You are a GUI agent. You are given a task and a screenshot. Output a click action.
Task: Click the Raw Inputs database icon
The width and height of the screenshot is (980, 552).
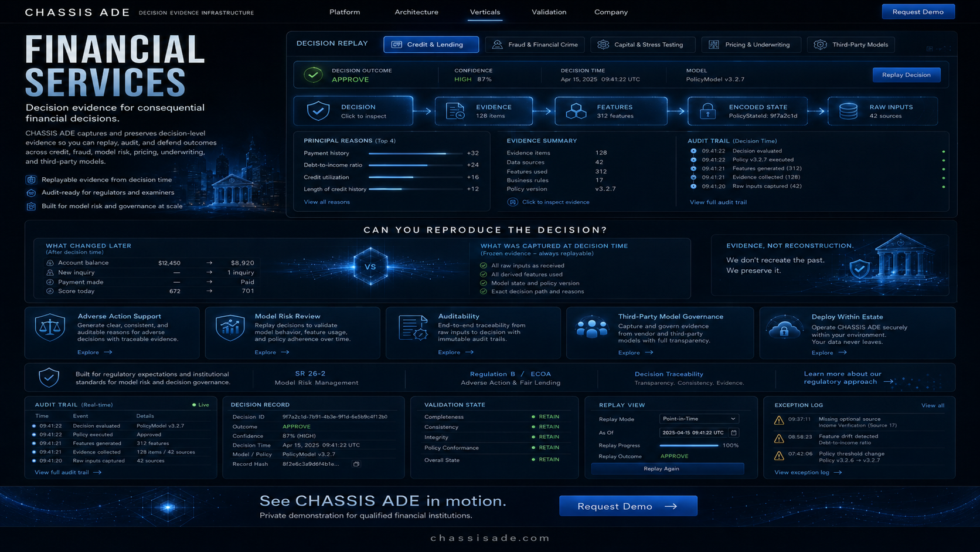click(x=848, y=111)
